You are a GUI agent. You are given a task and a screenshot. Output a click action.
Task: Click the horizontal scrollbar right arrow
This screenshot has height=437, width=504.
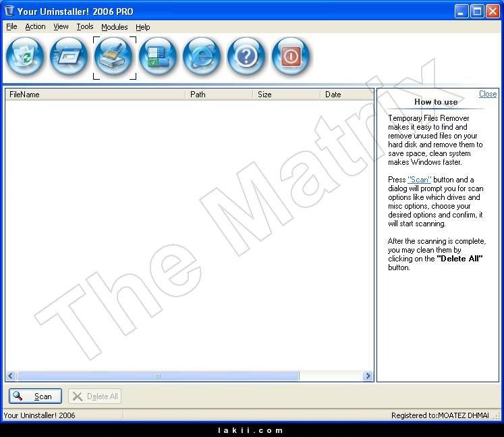(368, 376)
